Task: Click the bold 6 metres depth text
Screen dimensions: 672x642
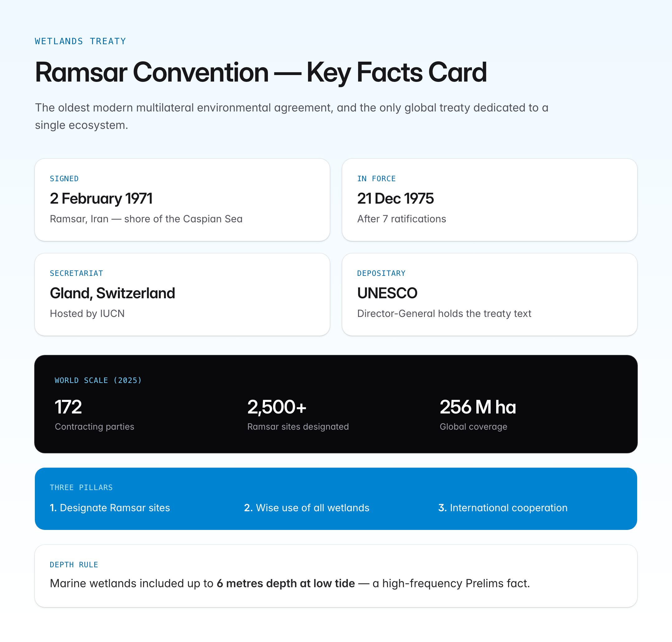Action: pos(286,583)
